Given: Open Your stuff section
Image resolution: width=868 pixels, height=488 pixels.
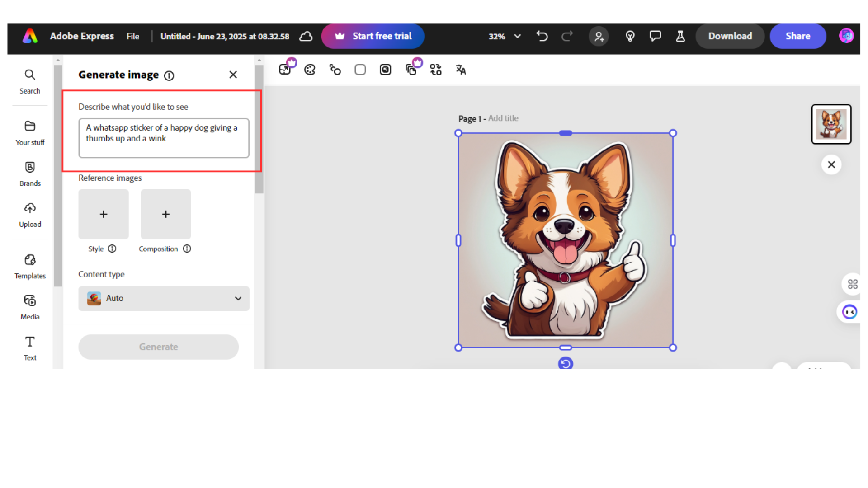Looking at the screenshot, I should [30, 132].
